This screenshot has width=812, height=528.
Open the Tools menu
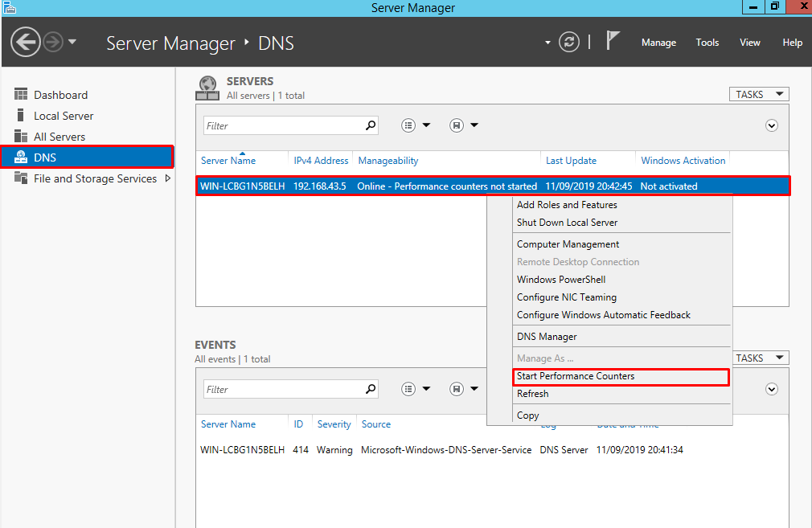[x=707, y=43]
